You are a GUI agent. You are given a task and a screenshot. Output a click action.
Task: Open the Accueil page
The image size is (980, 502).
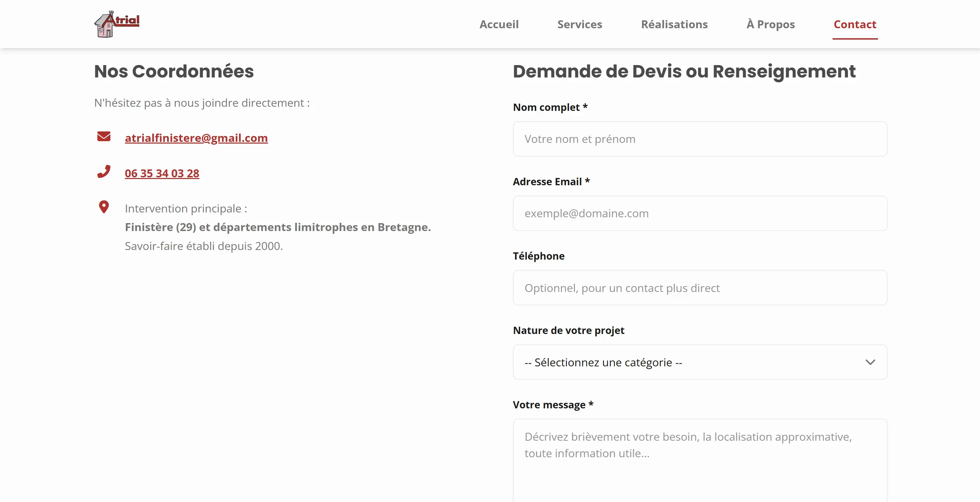[x=499, y=24]
